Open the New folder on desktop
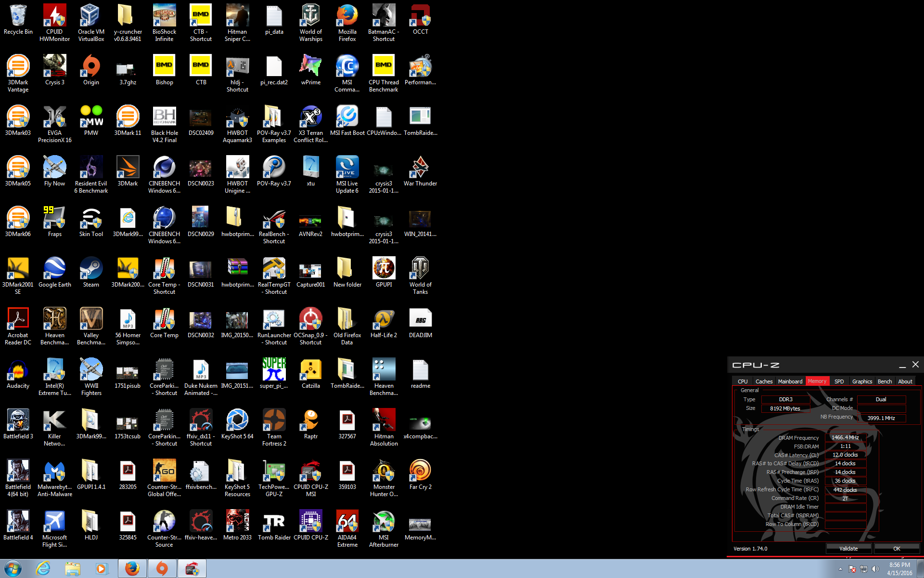Viewport: 924px width, 578px height. click(x=347, y=272)
